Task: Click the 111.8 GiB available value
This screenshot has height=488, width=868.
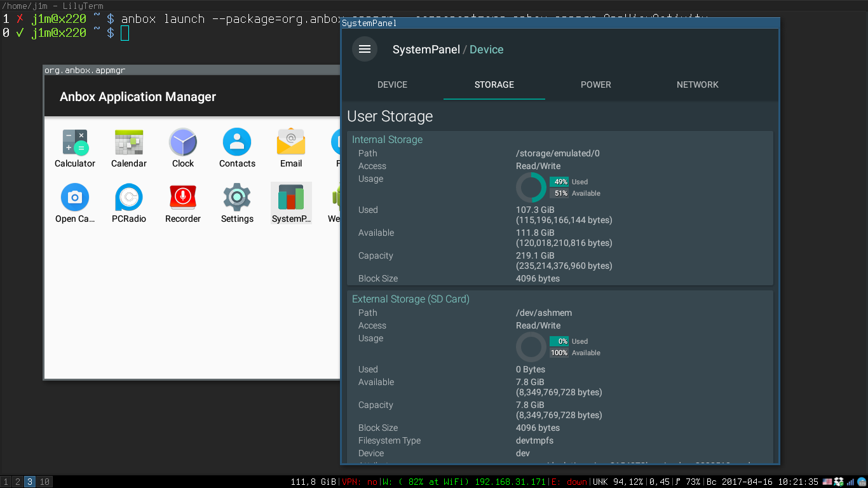Action: 535,233
